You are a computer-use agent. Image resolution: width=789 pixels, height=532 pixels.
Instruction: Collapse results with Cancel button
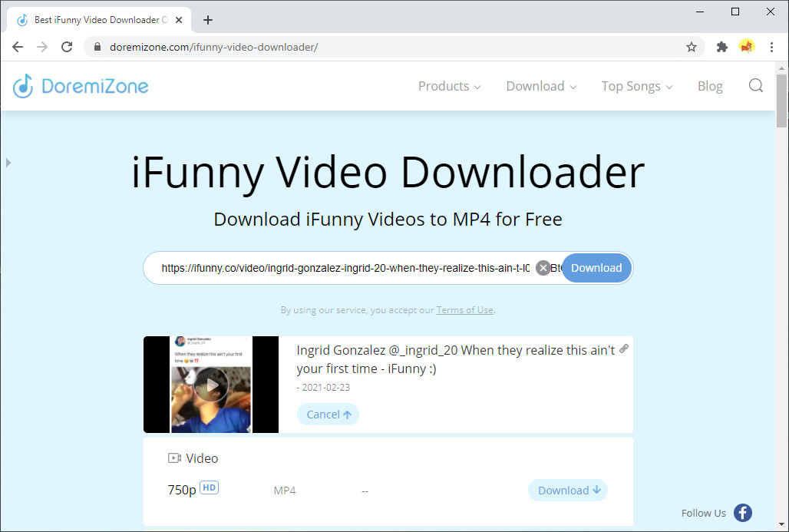click(x=328, y=415)
